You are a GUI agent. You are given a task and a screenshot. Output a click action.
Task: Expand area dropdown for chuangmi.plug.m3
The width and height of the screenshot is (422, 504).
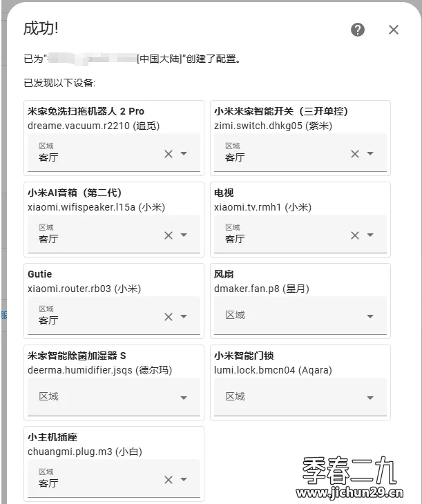(184, 480)
